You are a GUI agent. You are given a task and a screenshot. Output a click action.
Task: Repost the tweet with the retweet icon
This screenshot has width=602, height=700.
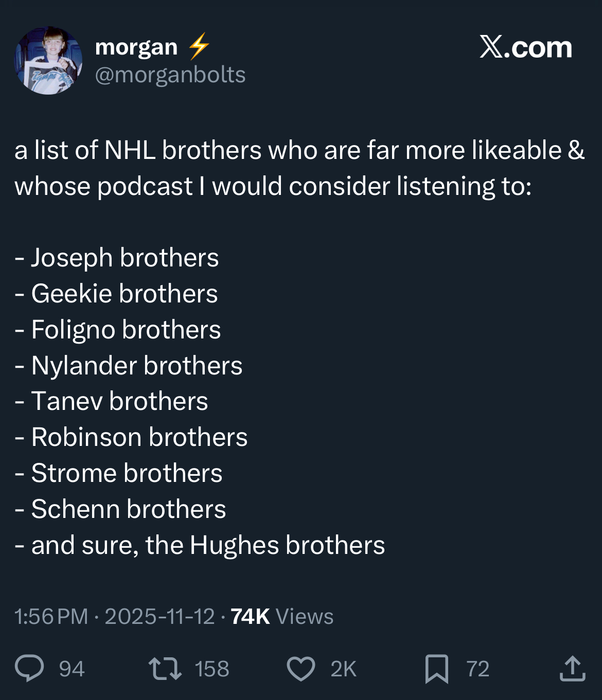[165, 669]
